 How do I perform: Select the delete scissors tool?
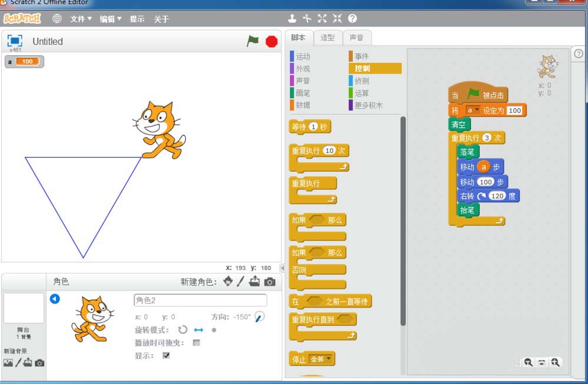pyautogui.click(x=307, y=18)
